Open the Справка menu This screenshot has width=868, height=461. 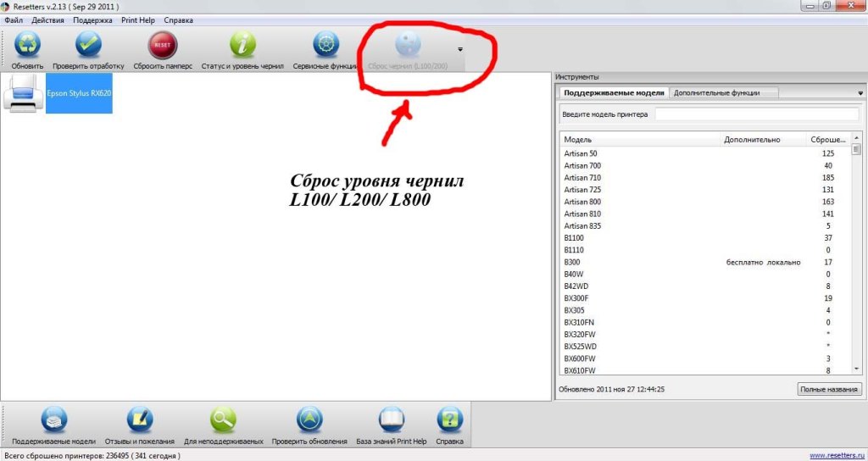178,20
